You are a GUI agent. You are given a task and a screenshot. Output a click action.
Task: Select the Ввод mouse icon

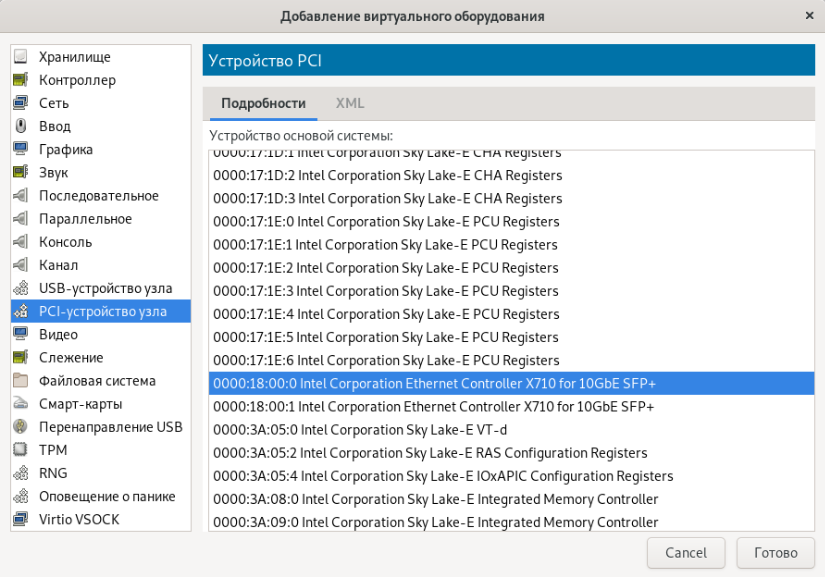20,126
